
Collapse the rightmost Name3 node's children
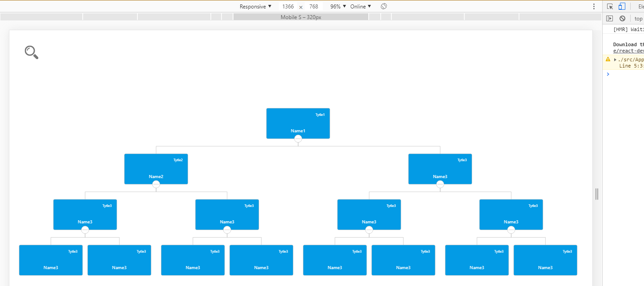[511, 230]
